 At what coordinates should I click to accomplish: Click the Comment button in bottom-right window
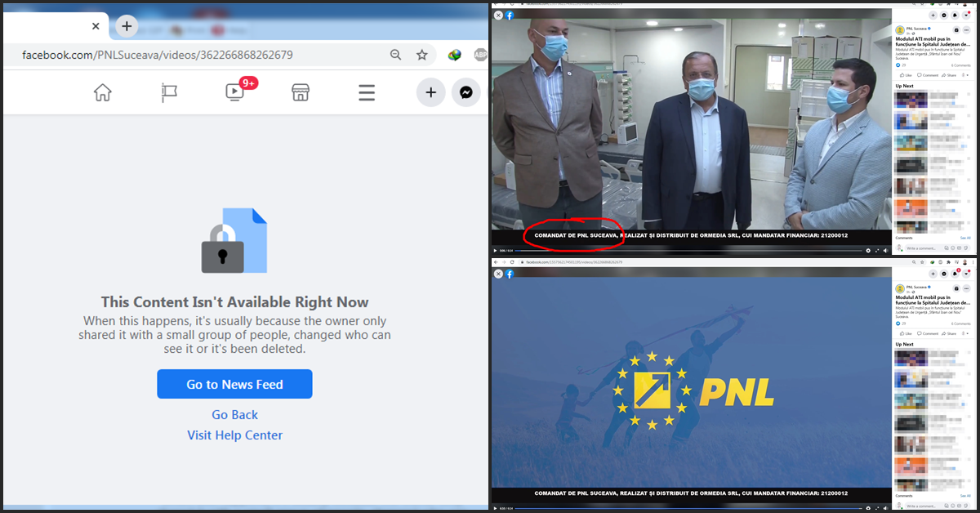coord(928,333)
